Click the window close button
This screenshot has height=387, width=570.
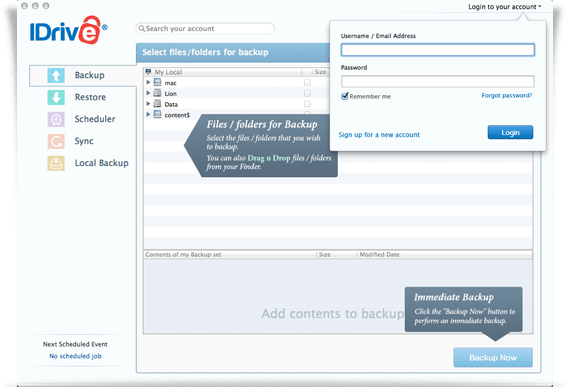click(24, 6)
